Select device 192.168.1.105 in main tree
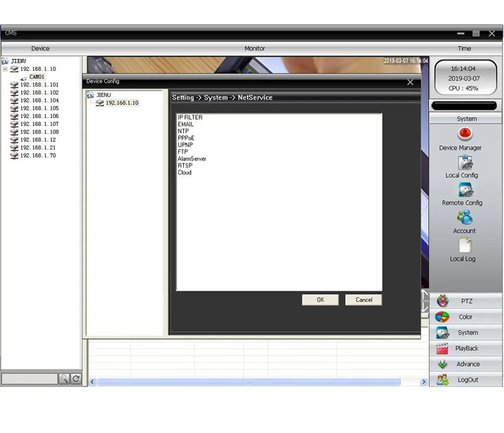The width and height of the screenshot is (504, 433). point(39,108)
